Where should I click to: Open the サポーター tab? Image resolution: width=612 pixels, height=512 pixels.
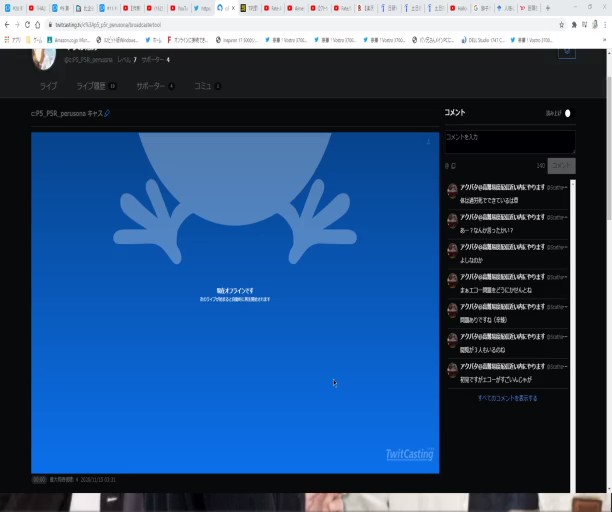tap(155, 86)
